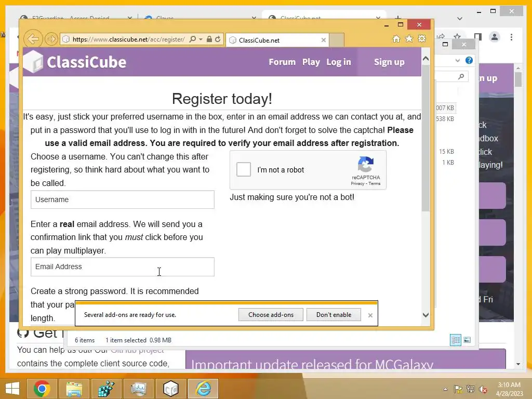
Task: Click Chrome's page scrollbar down arrow
Action: coord(518,364)
